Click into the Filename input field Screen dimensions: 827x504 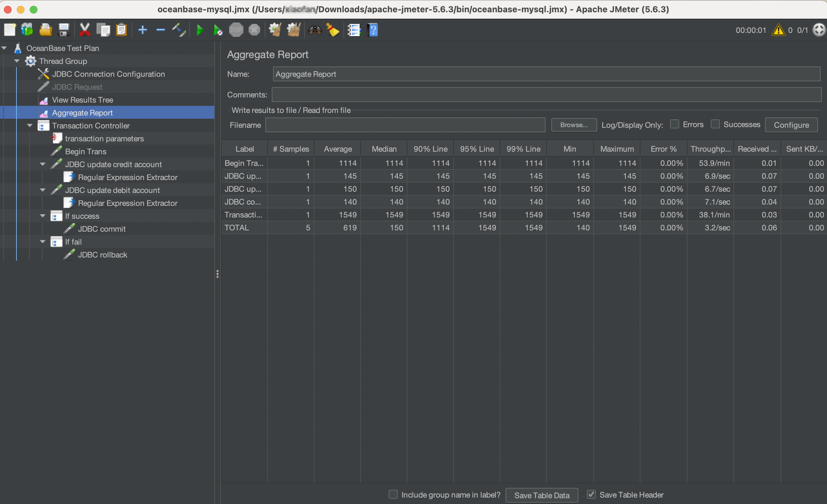point(405,125)
